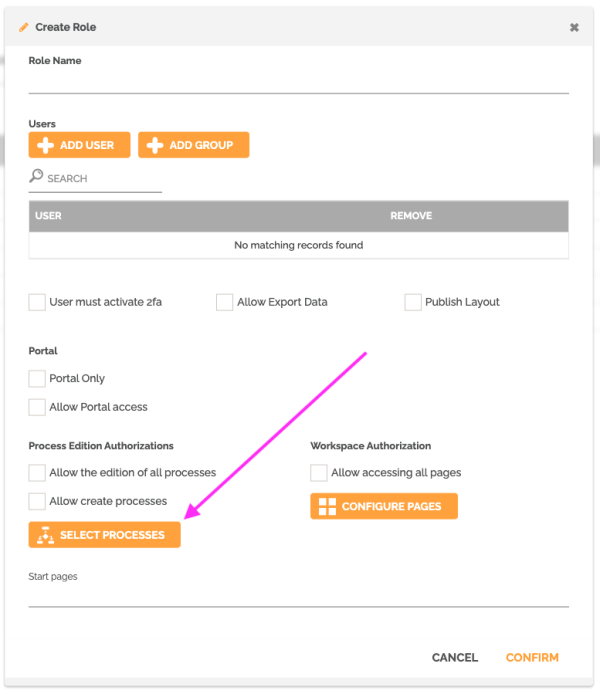The image size is (600, 694).
Task: Click the pencil icon beside Create Role
Action: coord(24,27)
